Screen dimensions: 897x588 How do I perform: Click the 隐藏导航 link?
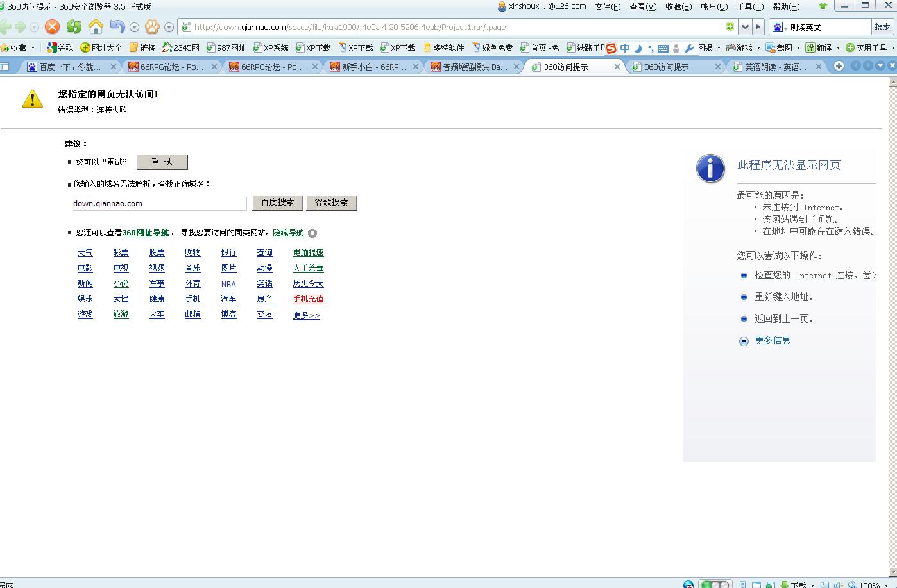tap(288, 233)
